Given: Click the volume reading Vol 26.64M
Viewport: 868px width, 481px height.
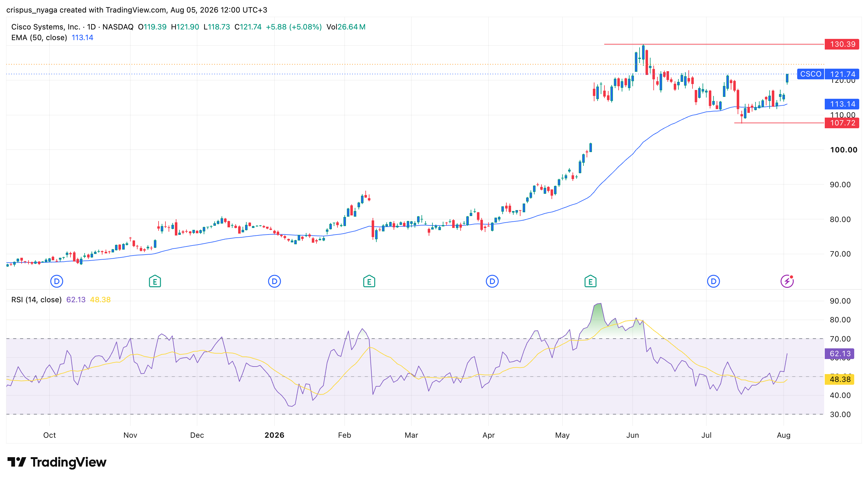Looking at the screenshot, I should [346, 27].
